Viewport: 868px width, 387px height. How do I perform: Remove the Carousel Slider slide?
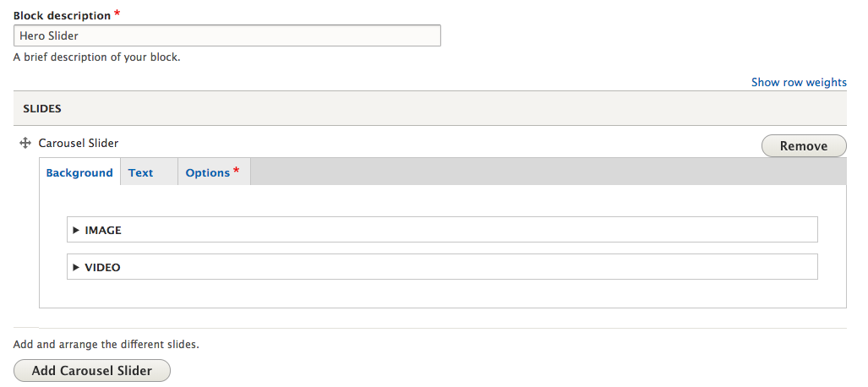pos(804,146)
